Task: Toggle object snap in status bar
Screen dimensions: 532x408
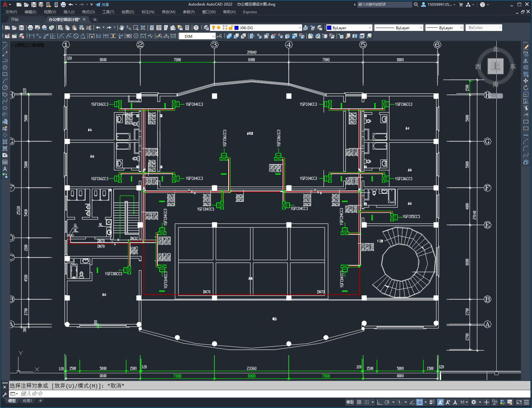Action: (420, 402)
